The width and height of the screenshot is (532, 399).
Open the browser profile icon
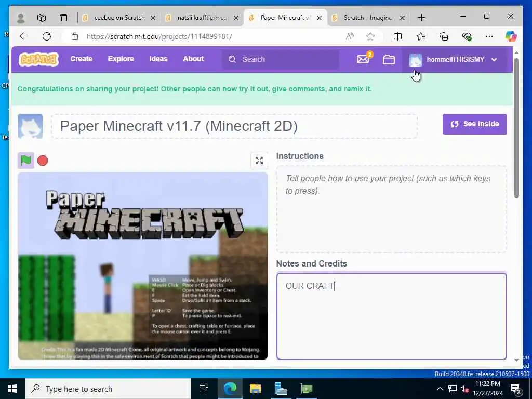pos(21,18)
